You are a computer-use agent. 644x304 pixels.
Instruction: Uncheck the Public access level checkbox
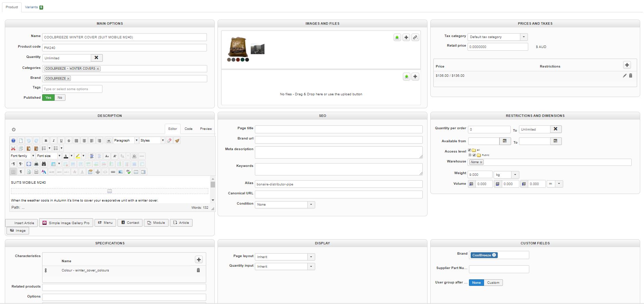(x=474, y=155)
